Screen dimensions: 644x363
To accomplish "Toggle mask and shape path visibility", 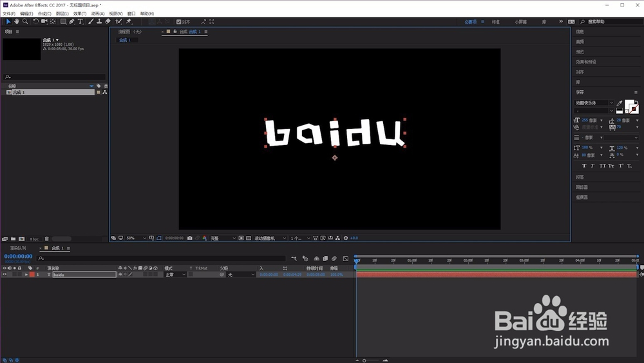I will click(159, 238).
